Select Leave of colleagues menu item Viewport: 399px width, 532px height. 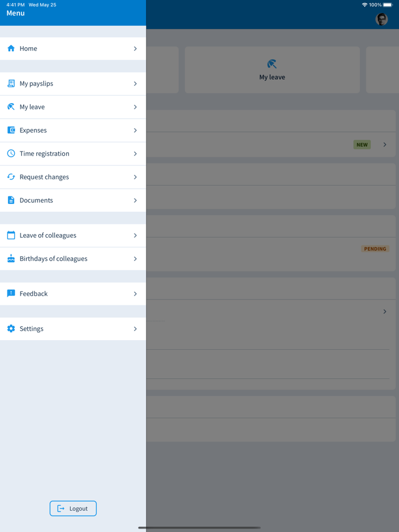73,235
